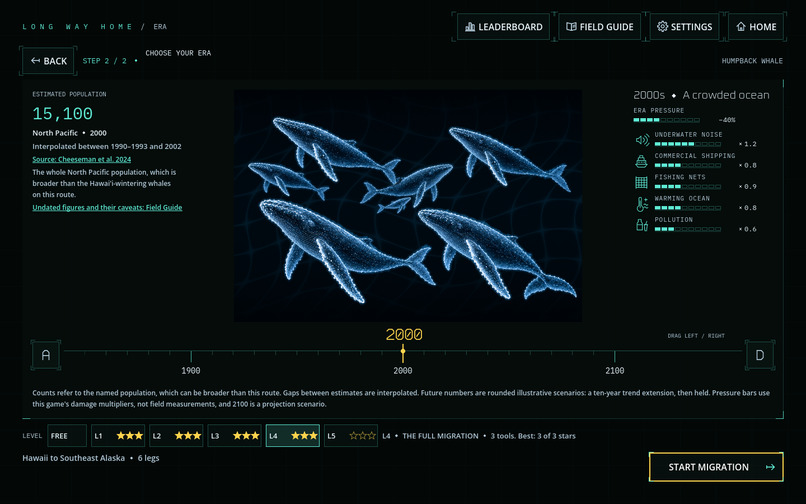Click the yellow 2000 year readout
Image resolution: width=806 pixels, height=504 pixels.
(404, 334)
